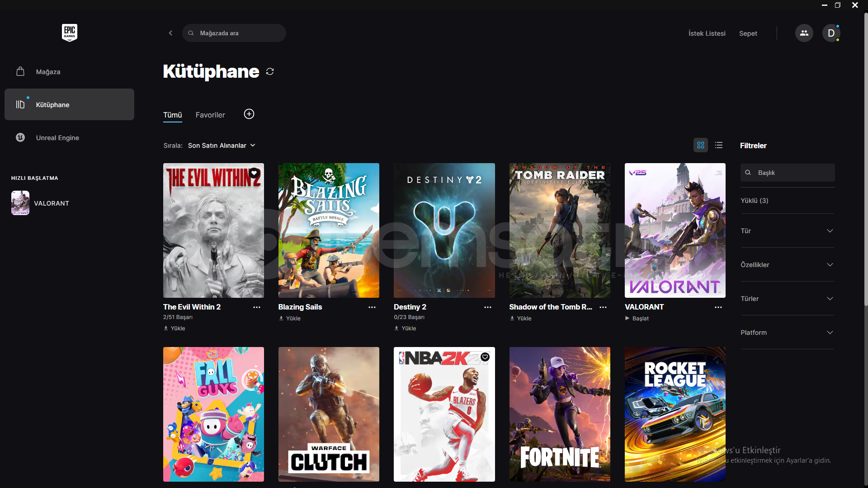Open VALORANT cover art
The height and width of the screenshot is (488, 868).
coord(675,230)
